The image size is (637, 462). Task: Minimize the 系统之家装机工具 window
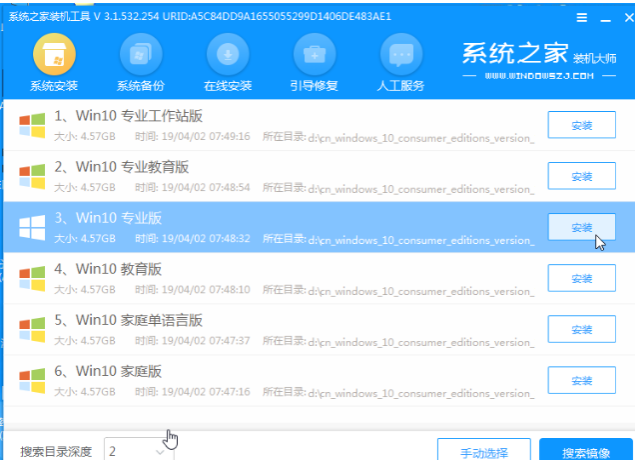(x=606, y=18)
